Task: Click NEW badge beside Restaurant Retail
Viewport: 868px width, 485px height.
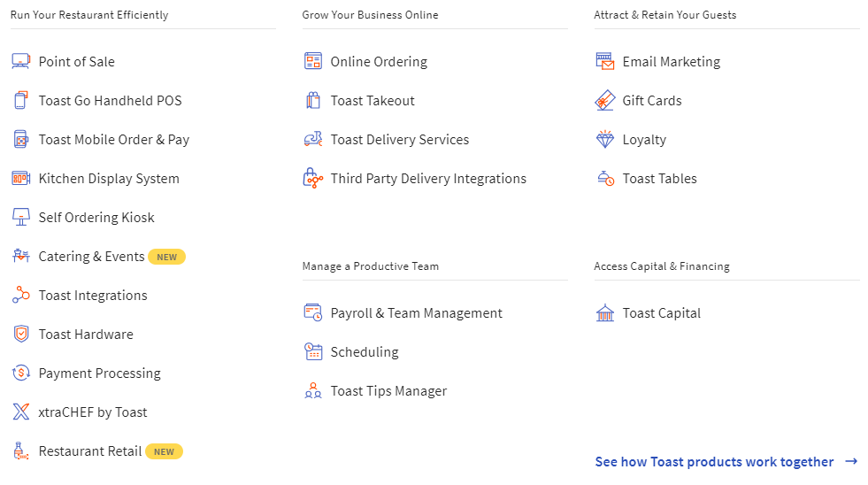Action: 164,451
